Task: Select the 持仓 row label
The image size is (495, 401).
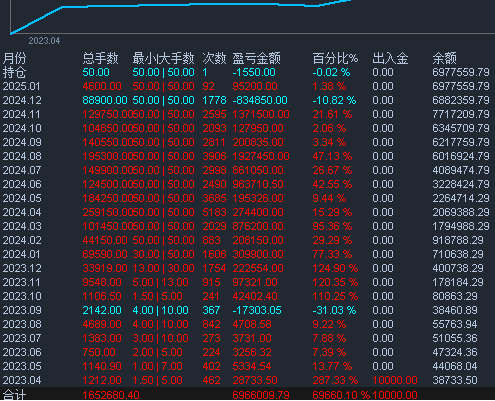Action: (x=14, y=72)
